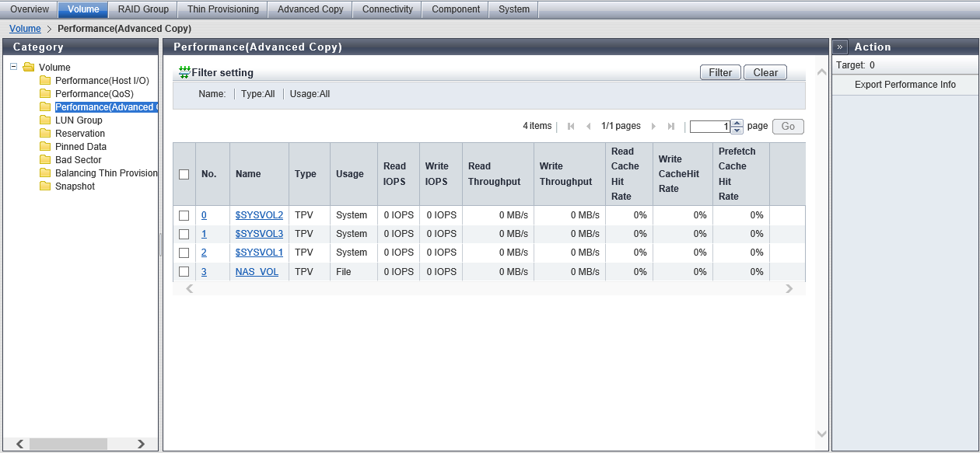Collapse the Action panel with arrow icon
Screen dimensions: 980x453
[841, 47]
